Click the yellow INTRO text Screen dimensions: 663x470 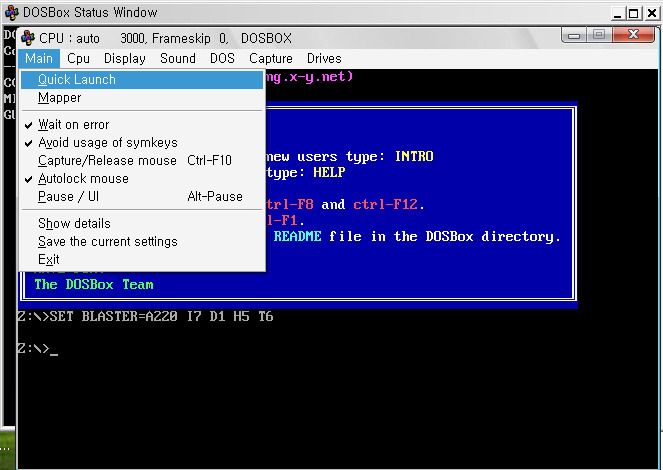point(414,157)
